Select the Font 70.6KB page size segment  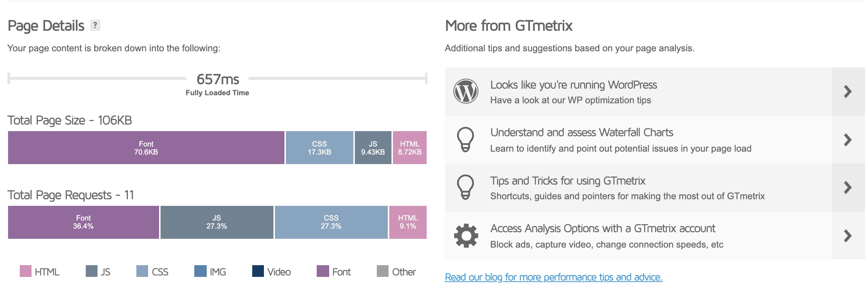tap(146, 148)
